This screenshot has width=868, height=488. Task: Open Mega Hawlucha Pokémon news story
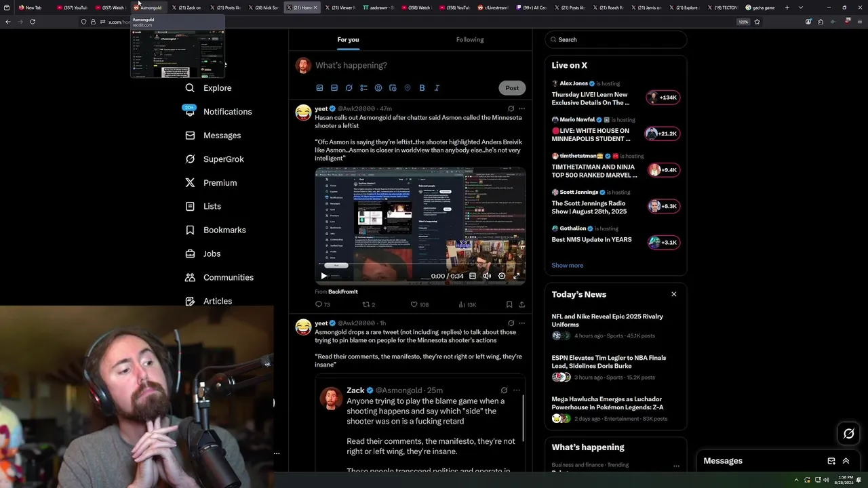[616, 409]
